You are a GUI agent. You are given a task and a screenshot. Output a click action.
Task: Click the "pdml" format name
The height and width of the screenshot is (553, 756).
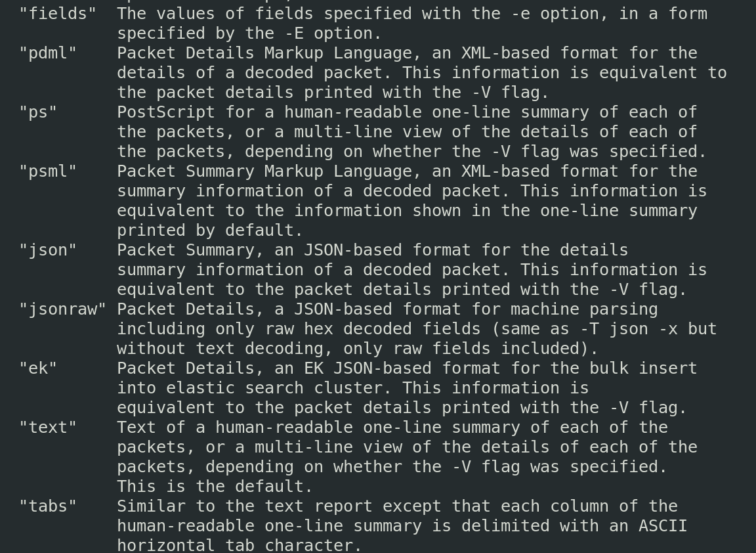pyautogui.click(x=48, y=53)
